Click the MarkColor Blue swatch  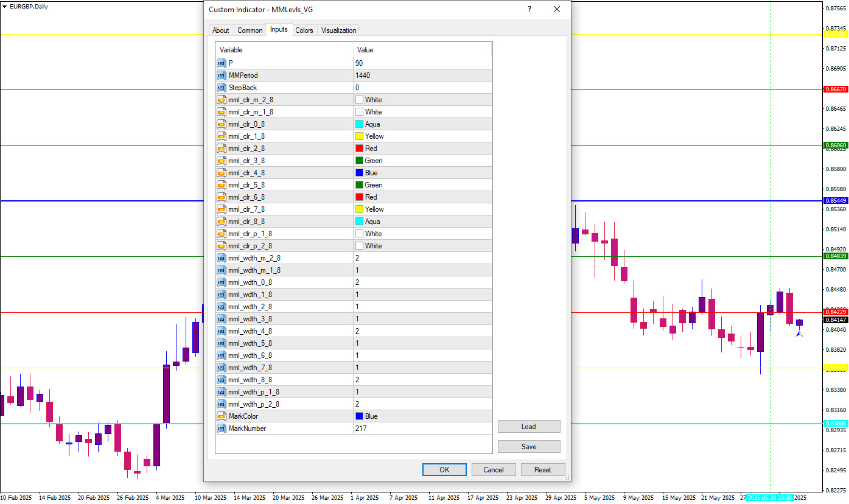pos(359,416)
